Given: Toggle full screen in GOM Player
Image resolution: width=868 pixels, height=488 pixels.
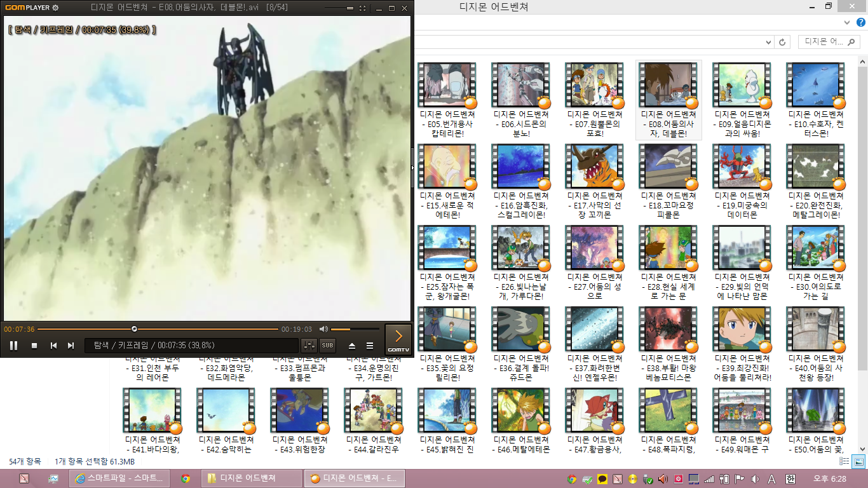Looking at the screenshot, I should (x=362, y=8).
